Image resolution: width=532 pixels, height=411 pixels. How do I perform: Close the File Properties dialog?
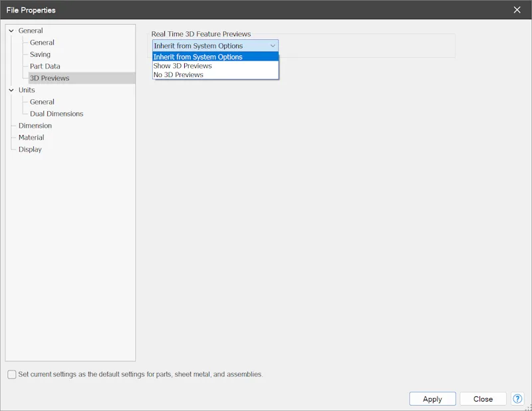pyautogui.click(x=517, y=10)
